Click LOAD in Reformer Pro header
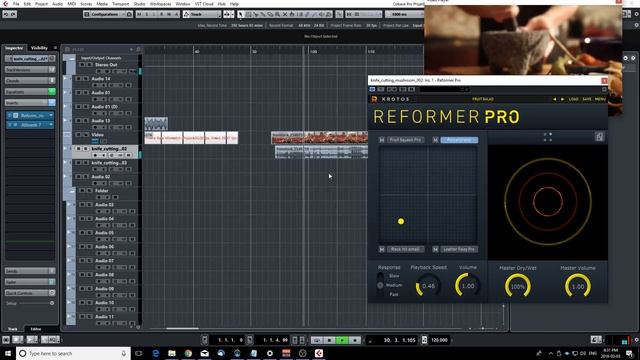The image size is (640, 360). [x=573, y=99]
